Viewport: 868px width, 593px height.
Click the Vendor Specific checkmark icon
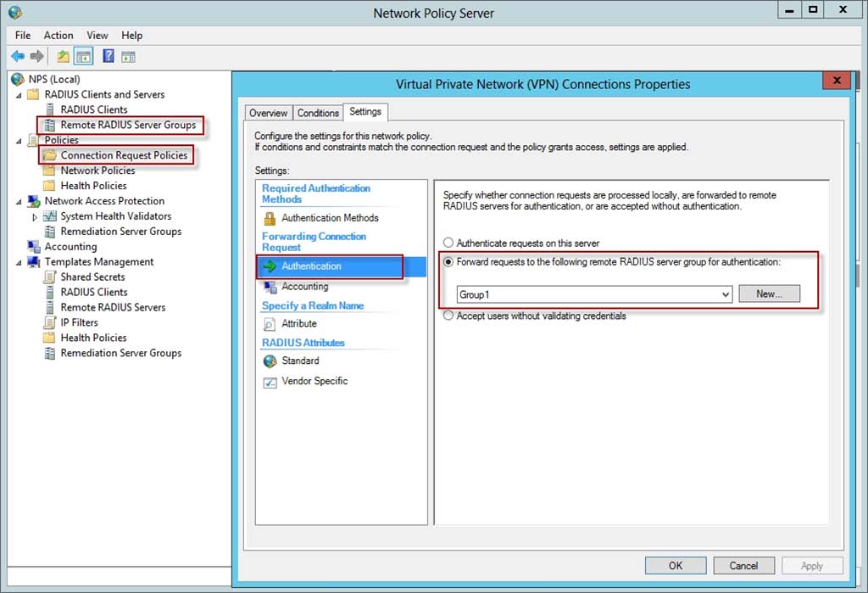270,382
